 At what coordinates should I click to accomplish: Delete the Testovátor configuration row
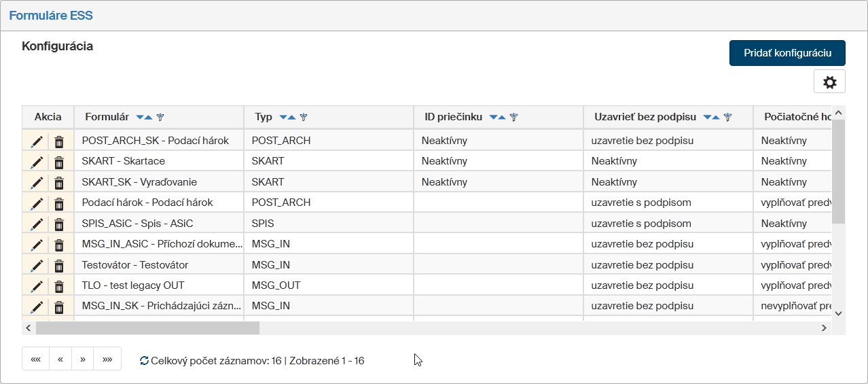(59, 265)
